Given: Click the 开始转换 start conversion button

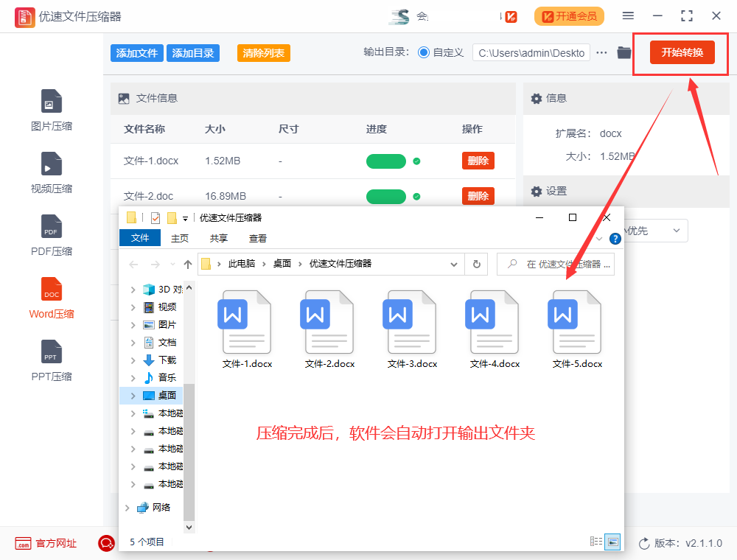Looking at the screenshot, I should [x=682, y=52].
